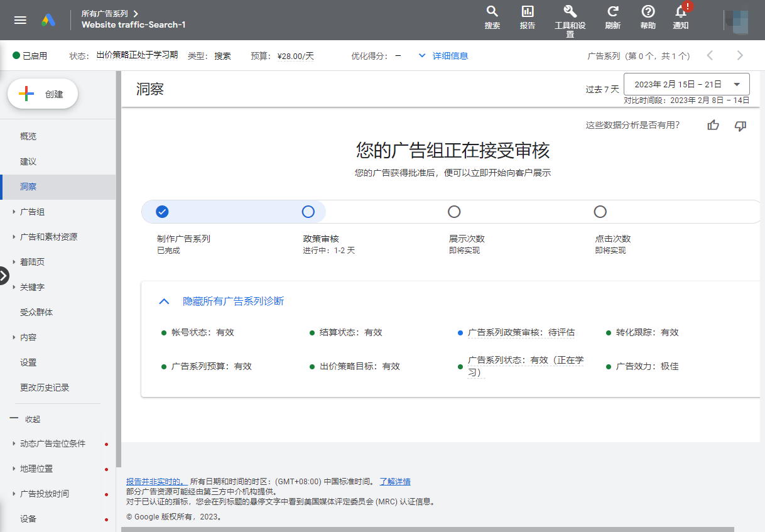Image resolution: width=765 pixels, height=532 pixels.
Task: Select the 展示次数 step circle
Action: [454, 212]
